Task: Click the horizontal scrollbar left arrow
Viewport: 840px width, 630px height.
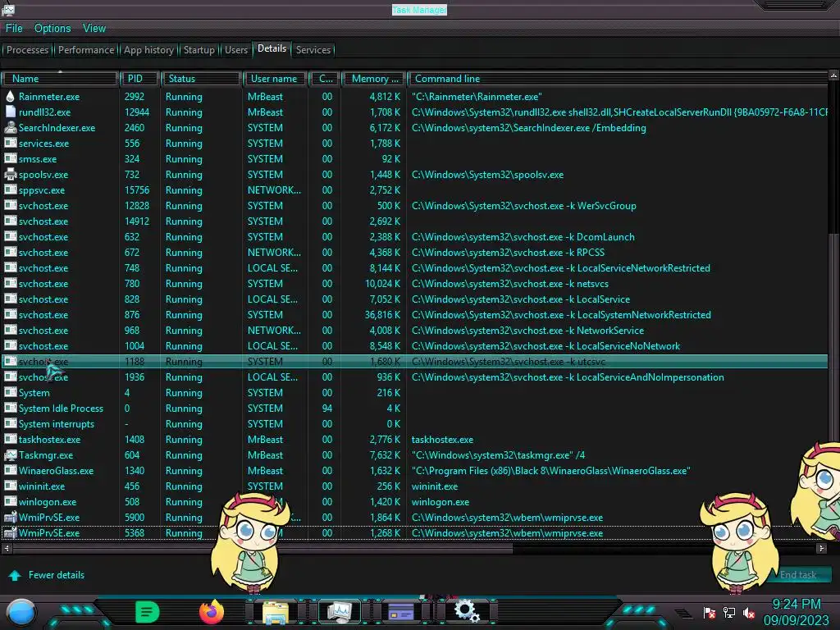Action: pos(7,548)
